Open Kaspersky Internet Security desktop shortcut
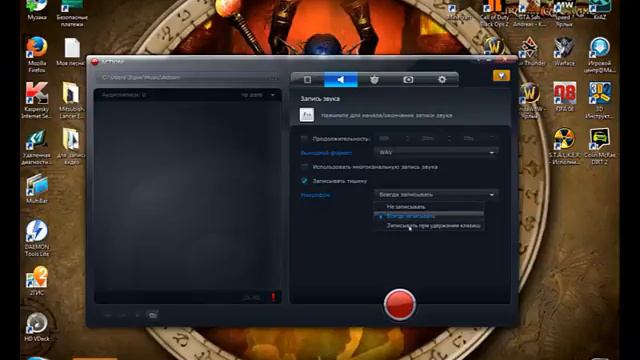This screenshot has width=640, height=360. pos(37,100)
